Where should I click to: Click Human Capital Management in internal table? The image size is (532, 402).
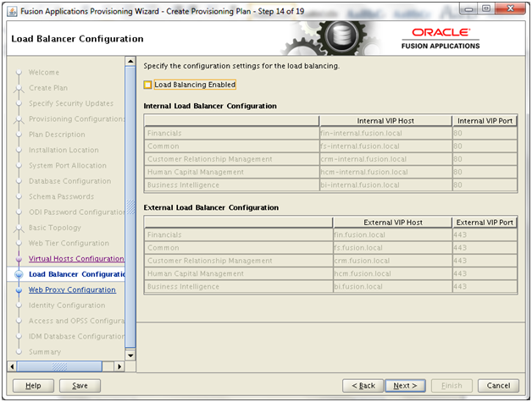coord(196,172)
